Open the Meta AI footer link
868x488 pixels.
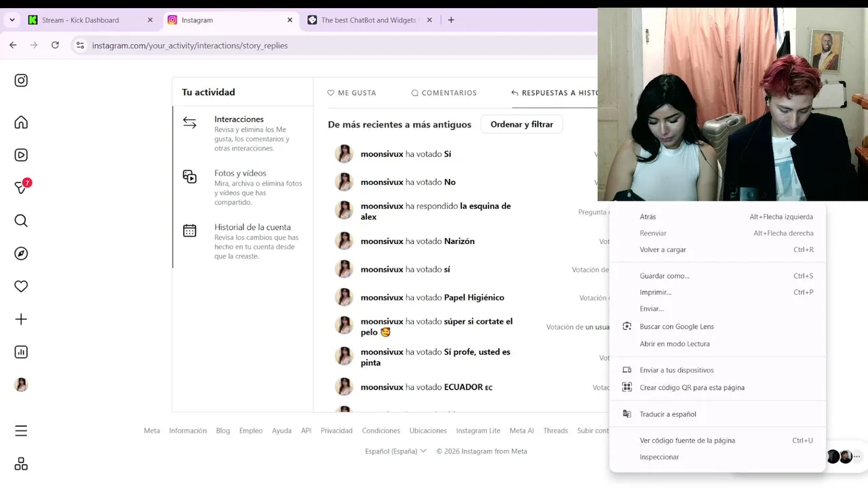(x=521, y=430)
